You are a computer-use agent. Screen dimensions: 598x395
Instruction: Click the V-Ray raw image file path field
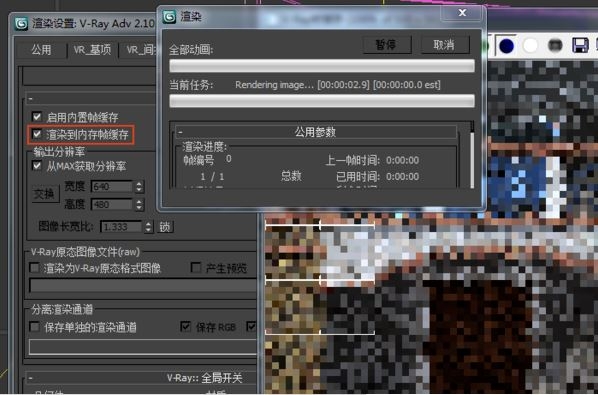[x=143, y=286]
